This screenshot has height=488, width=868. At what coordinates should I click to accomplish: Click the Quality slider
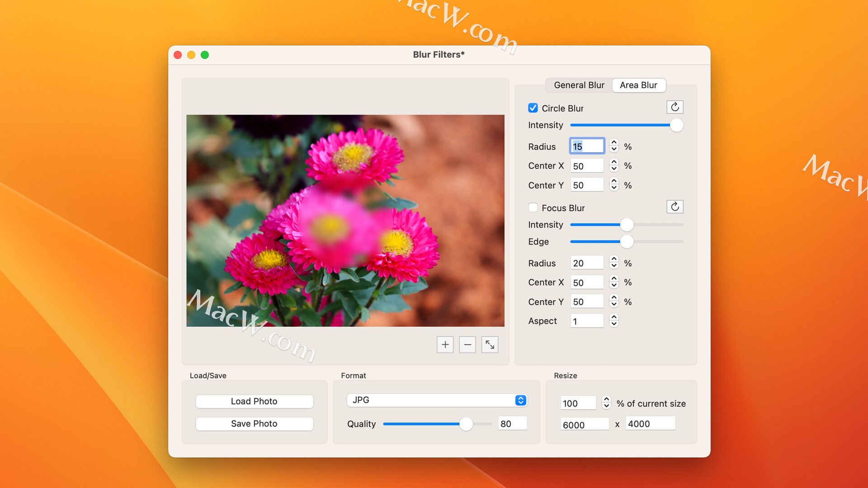coord(437,424)
